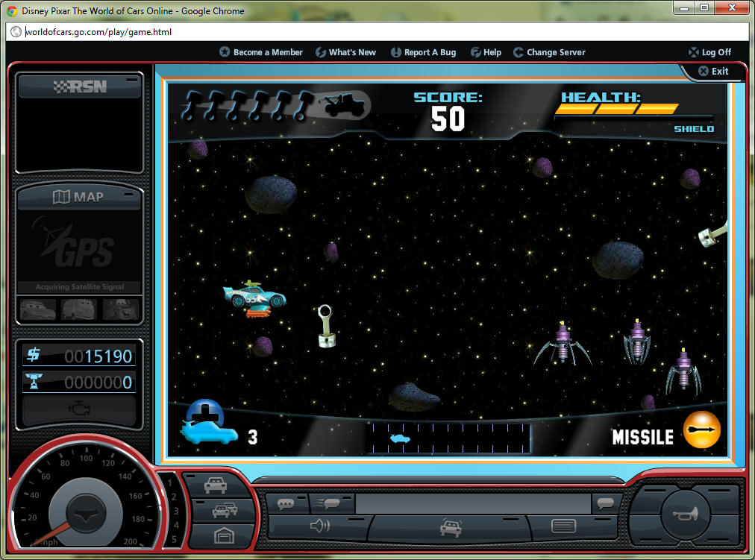Click the chat text input bar
The image size is (755, 560).
pyautogui.click(x=473, y=503)
